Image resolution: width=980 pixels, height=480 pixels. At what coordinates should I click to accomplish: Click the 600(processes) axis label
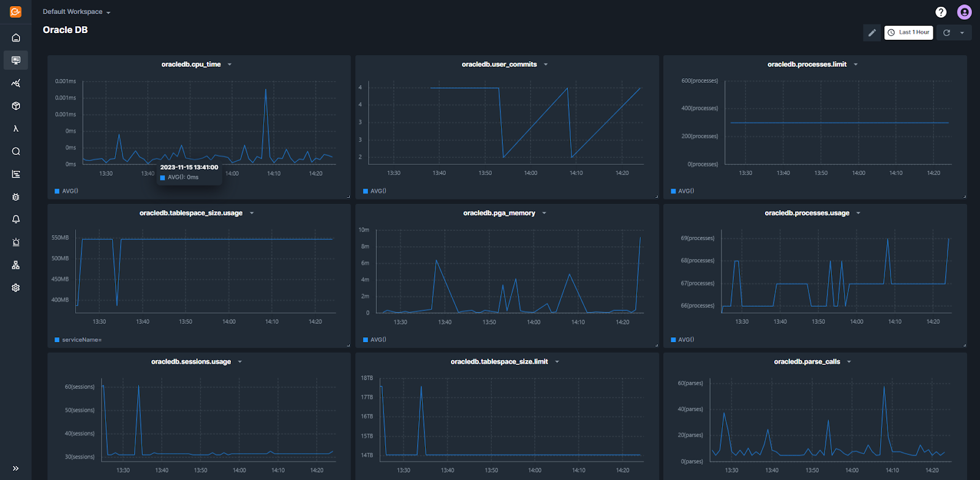[x=699, y=81]
